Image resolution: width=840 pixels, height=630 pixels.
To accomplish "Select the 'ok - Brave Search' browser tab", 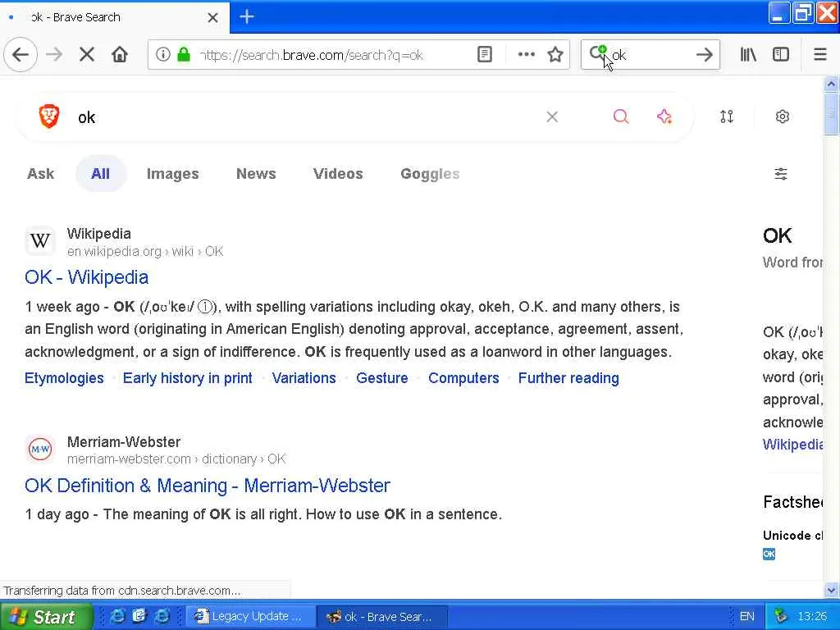I will point(115,18).
